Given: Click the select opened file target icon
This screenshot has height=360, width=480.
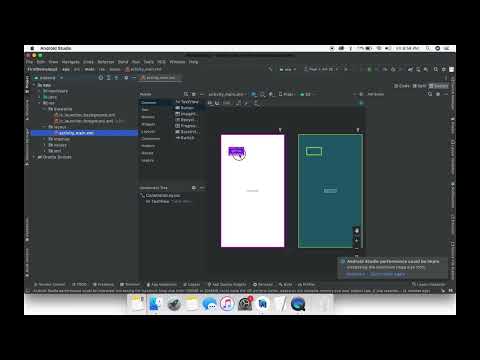Looking at the screenshot, I should click(101, 78).
